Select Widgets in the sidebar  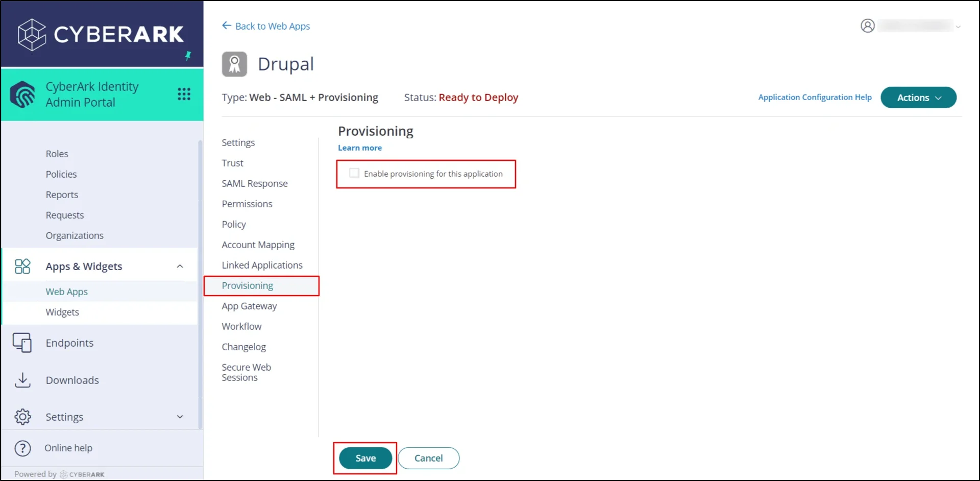[62, 312]
